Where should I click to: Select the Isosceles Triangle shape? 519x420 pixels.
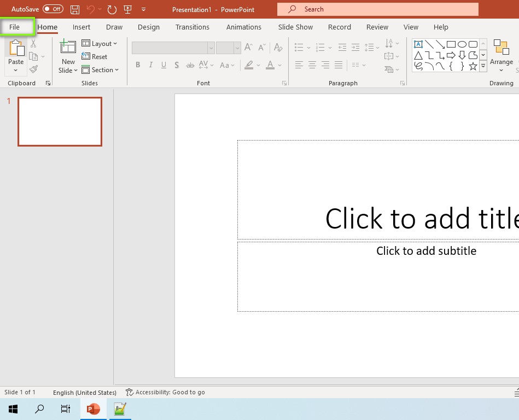418,55
